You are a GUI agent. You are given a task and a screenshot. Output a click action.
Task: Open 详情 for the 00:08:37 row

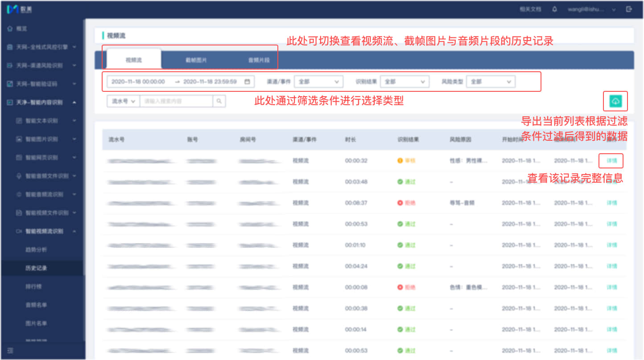pos(611,203)
